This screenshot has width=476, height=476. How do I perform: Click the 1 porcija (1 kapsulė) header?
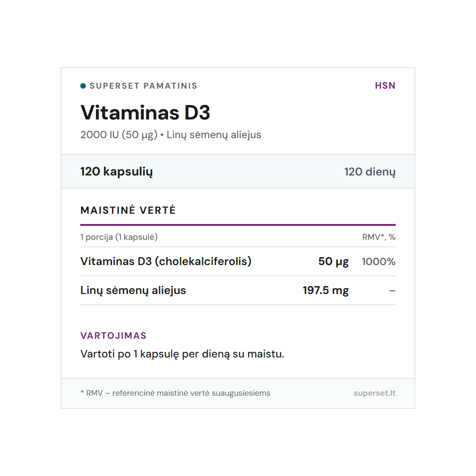point(119,237)
